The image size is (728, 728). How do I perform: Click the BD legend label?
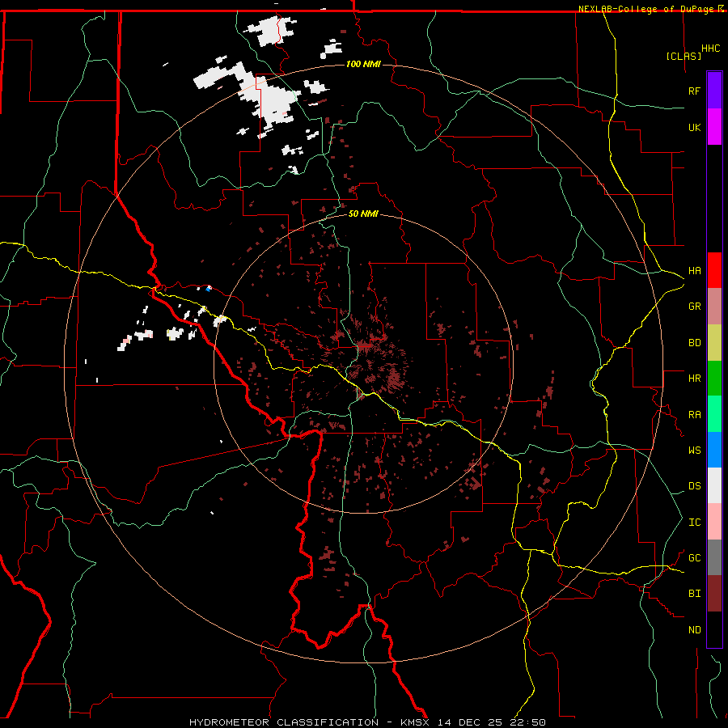click(694, 343)
